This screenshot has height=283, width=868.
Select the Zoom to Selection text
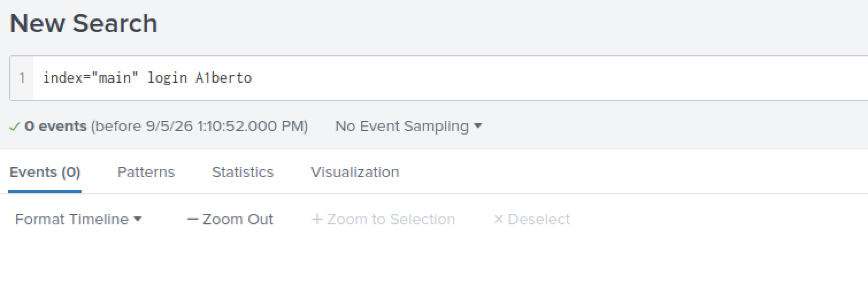click(x=391, y=220)
